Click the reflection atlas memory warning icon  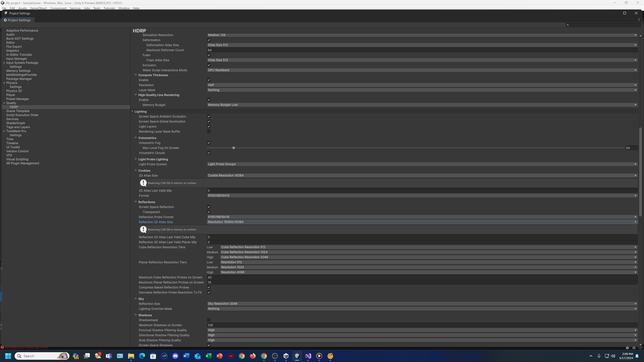(143, 229)
